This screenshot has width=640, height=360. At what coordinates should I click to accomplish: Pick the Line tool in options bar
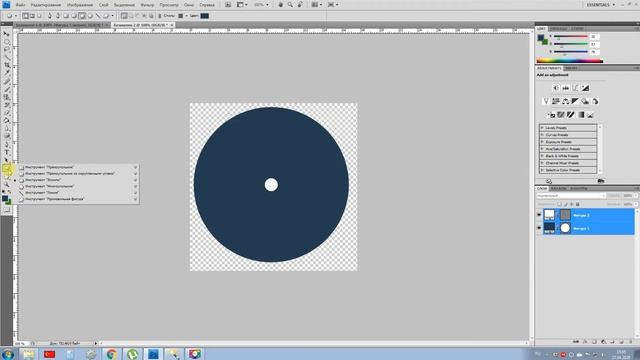click(x=98, y=16)
